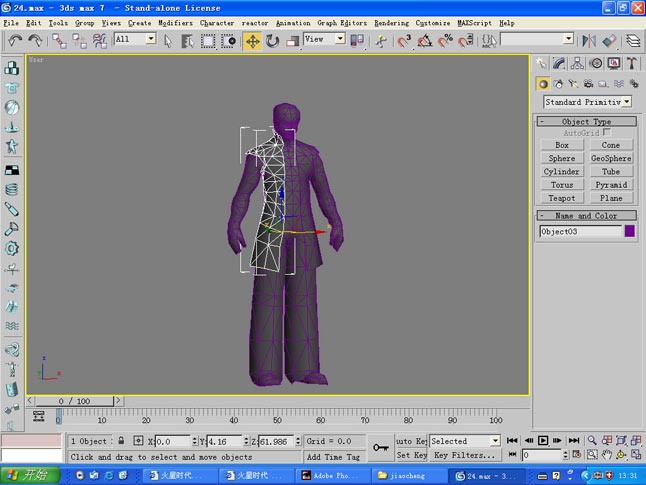Open Windows Start button
The width and height of the screenshot is (646, 485).
(x=30, y=475)
